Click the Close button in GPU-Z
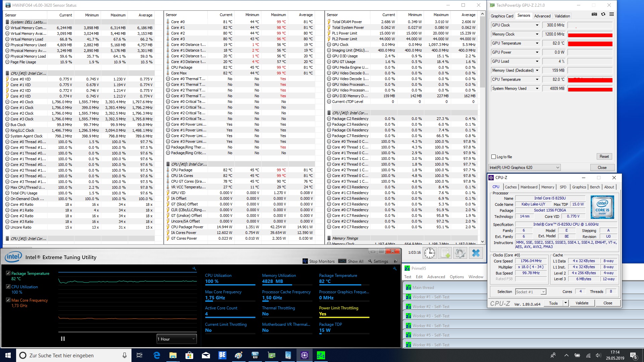Viewport: 644px width, 362px height. click(602, 168)
